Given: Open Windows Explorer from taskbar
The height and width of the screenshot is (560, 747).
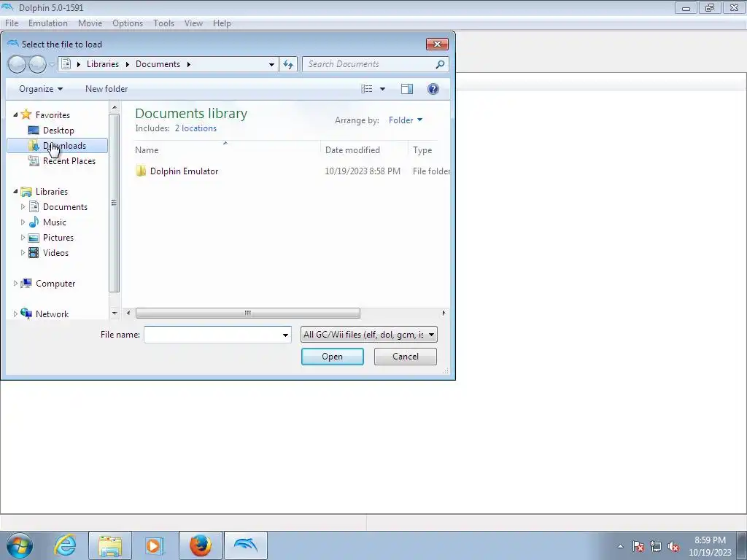Looking at the screenshot, I should pos(110,545).
